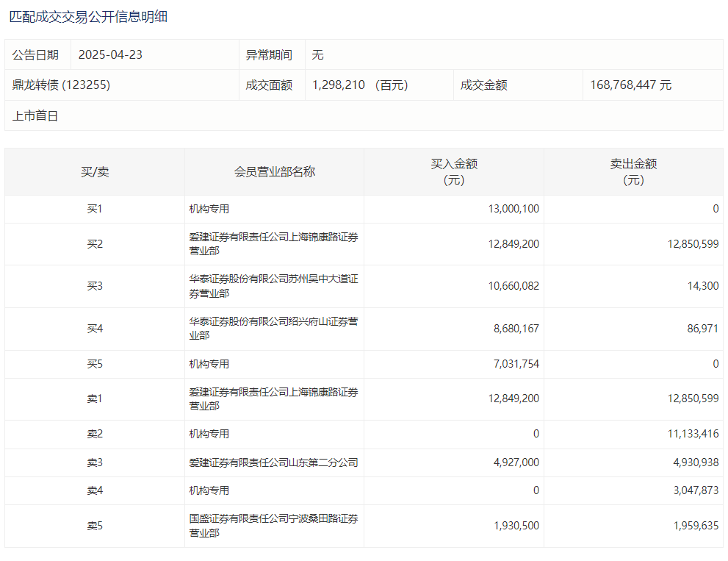Select the 异常期间 value 无
728x561 pixels.
click(x=317, y=55)
